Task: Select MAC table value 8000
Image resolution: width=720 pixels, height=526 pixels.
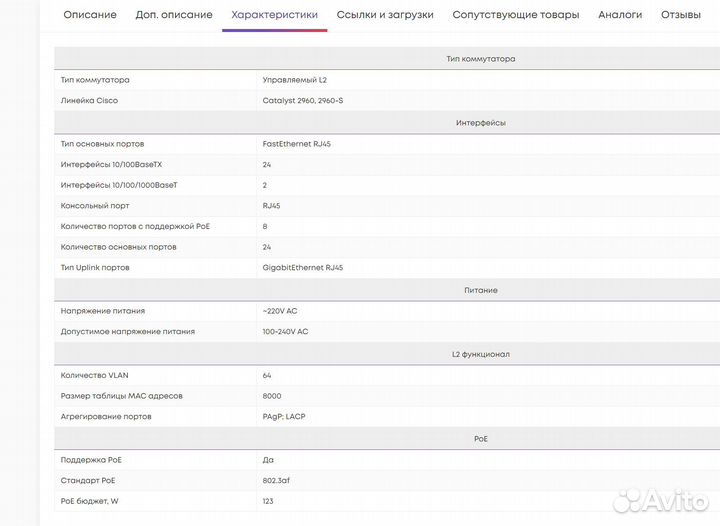Action: click(x=272, y=396)
